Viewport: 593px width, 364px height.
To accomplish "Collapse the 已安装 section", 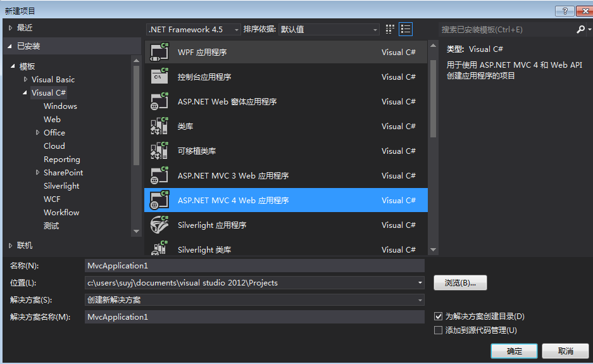I will point(10,46).
